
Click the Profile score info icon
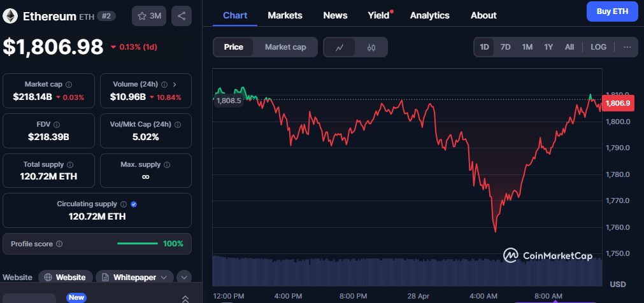tap(59, 244)
